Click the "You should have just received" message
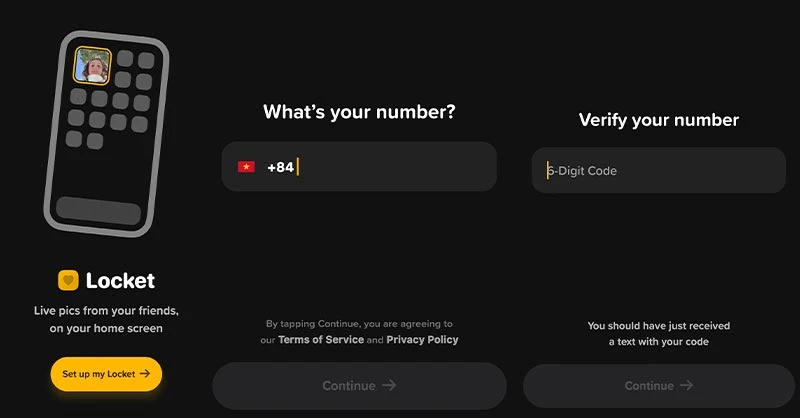The image size is (800, 418). tap(658, 326)
